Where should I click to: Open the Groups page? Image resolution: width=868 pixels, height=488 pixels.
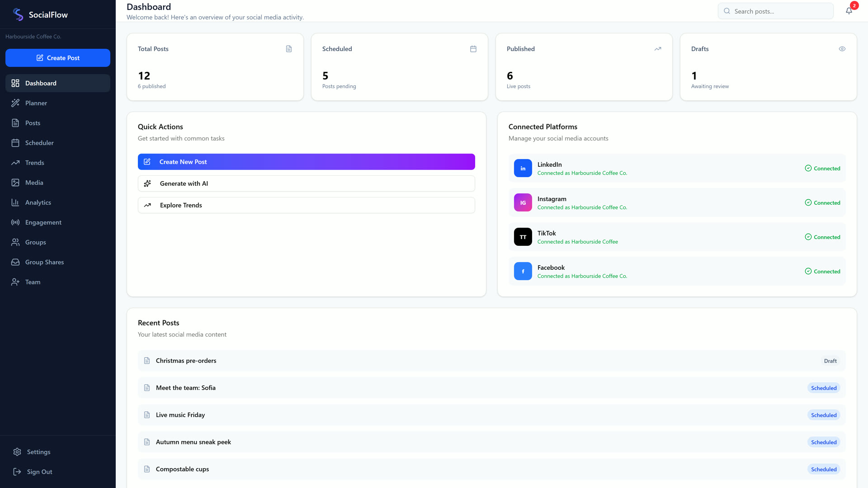pyautogui.click(x=58, y=242)
